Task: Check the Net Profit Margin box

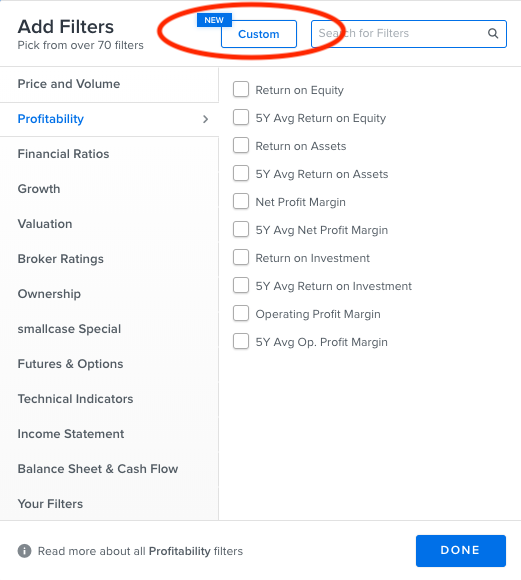Action: point(241,201)
